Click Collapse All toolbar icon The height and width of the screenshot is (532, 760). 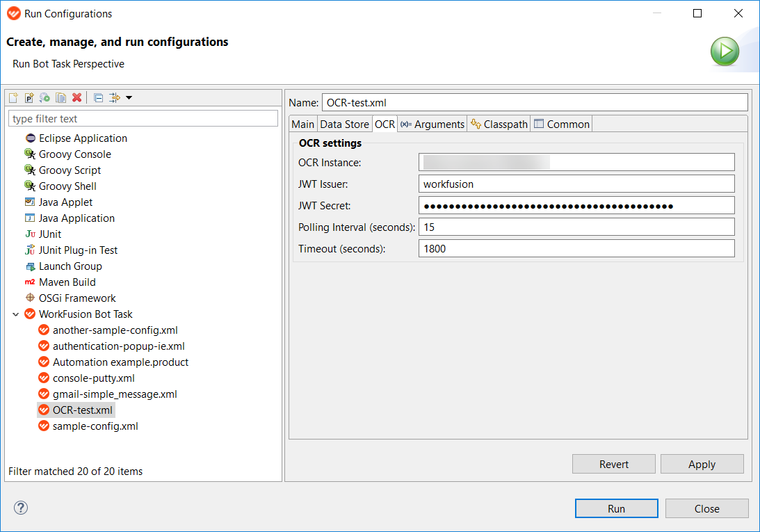(99, 97)
